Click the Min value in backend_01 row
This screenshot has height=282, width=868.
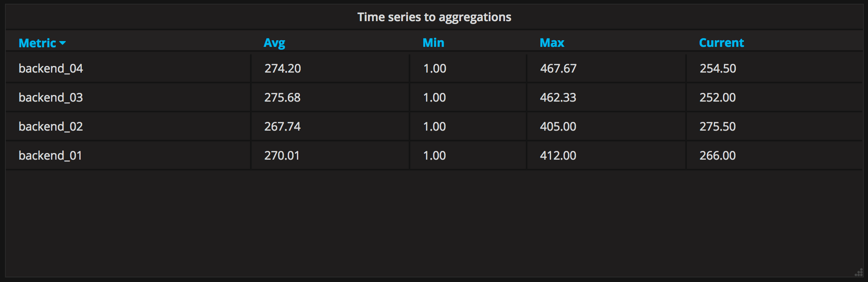(x=434, y=156)
